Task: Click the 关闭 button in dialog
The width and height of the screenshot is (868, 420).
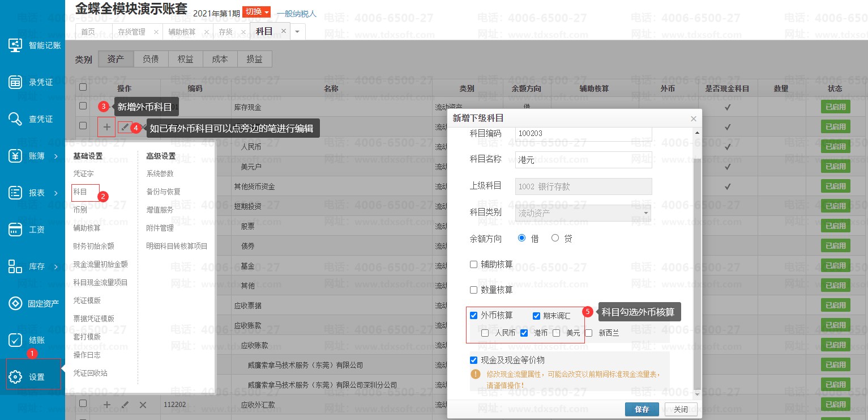Action: pyautogui.click(x=680, y=409)
